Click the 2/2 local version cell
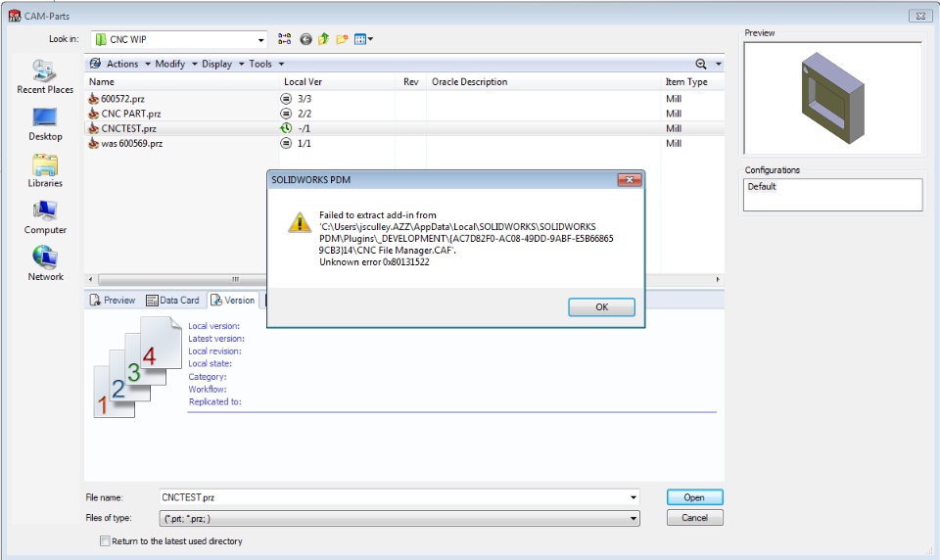The image size is (940, 560). click(x=305, y=114)
